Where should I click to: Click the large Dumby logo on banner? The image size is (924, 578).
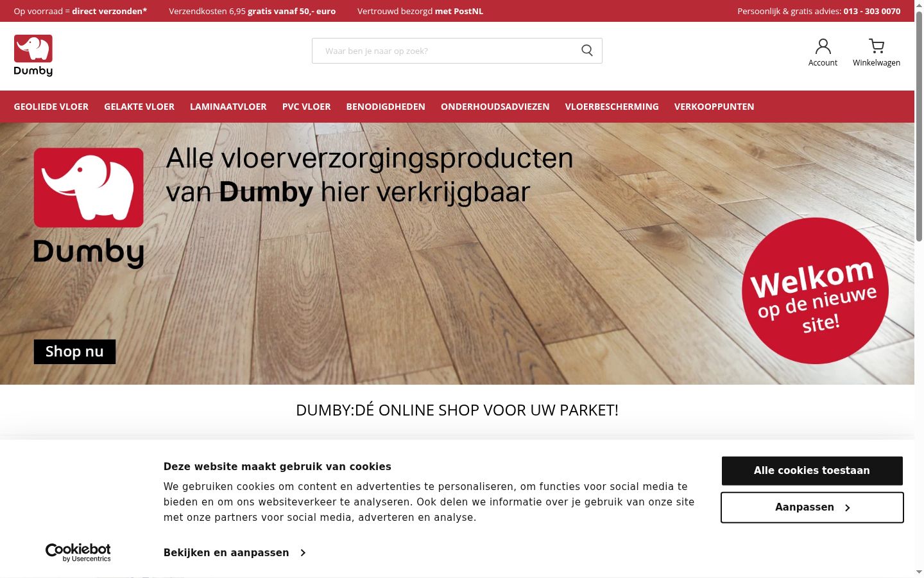[x=89, y=208]
